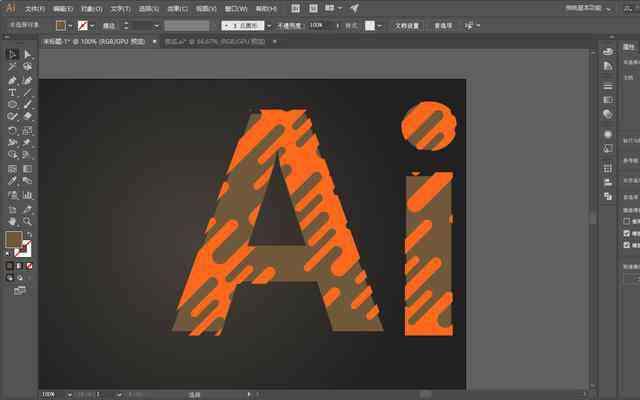Switch to the second document tab

[x=216, y=42]
